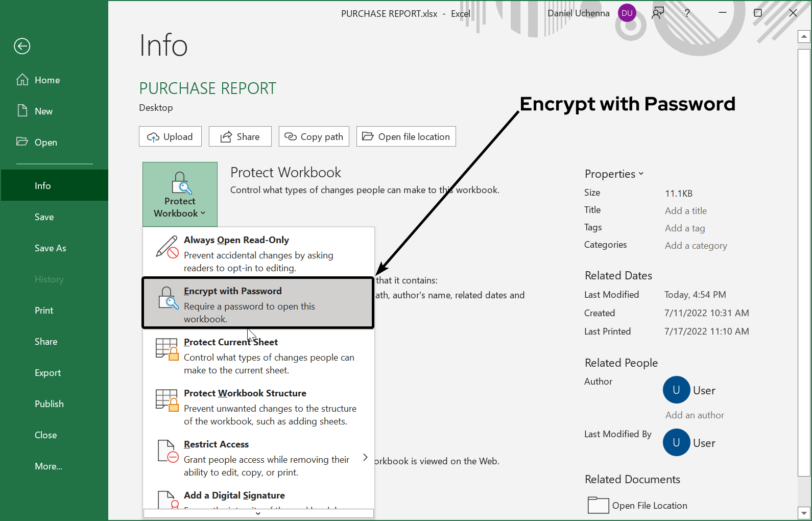Select Encrypt with Password padlock entry
Screen dimensions: 812x521
pos(167,297)
